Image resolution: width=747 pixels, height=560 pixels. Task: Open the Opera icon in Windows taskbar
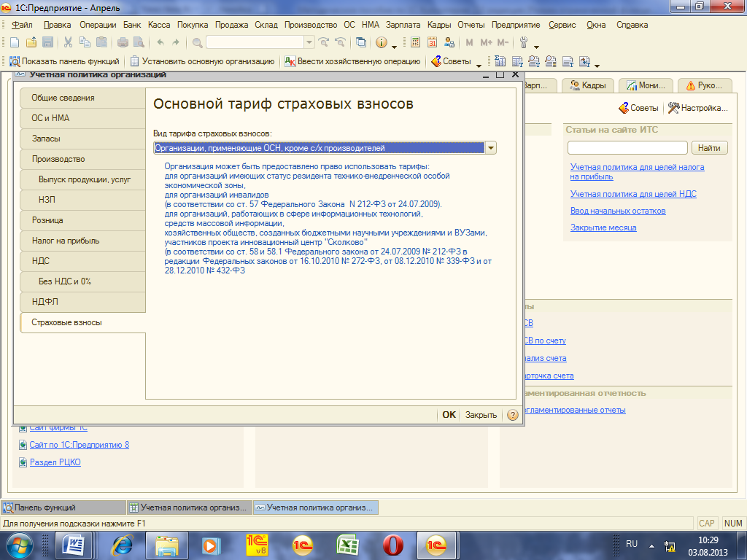(x=393, y=545)
